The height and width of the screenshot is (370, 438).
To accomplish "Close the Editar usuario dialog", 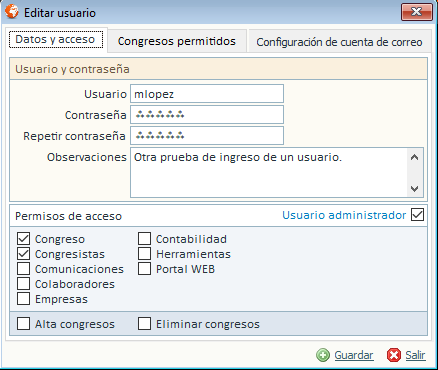I will [x=417, y=12].
